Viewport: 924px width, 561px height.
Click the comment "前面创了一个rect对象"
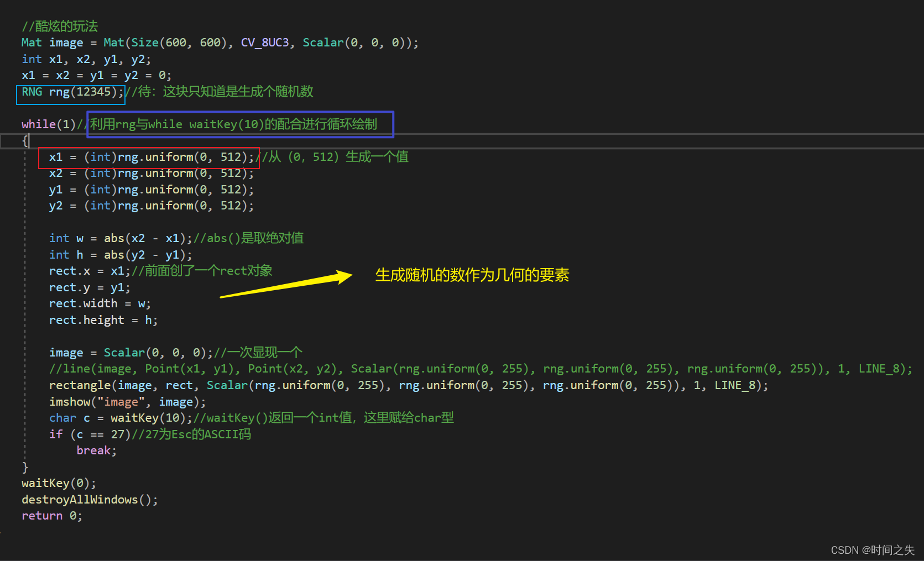tap(208, 270)
